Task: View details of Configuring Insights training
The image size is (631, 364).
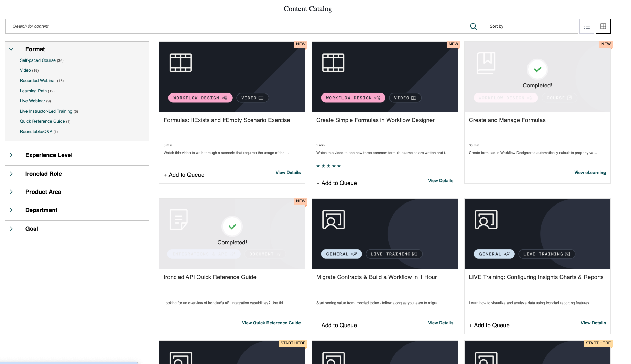Action: [x=594, y=323]
